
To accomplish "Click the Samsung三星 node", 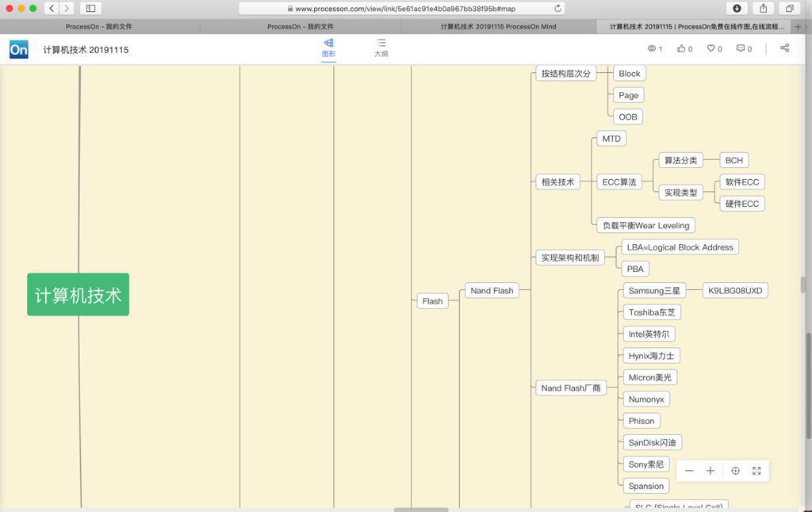I will point(654,290).
